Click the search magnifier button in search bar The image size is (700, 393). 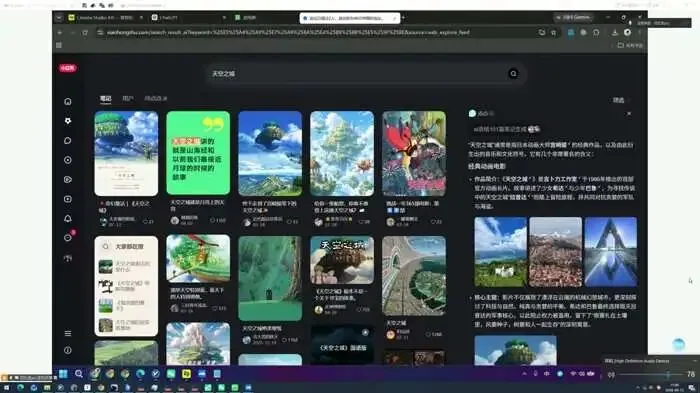(x=513, y=74)
